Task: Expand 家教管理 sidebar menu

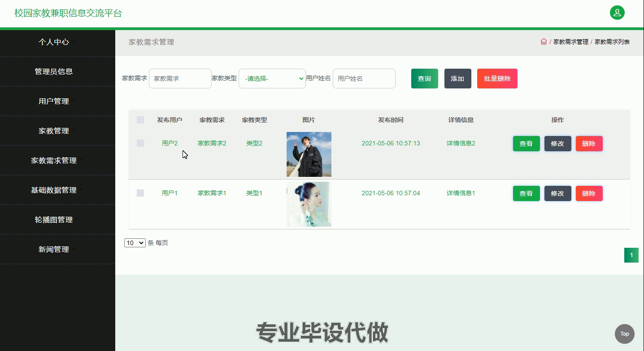Action: [54, 131]
